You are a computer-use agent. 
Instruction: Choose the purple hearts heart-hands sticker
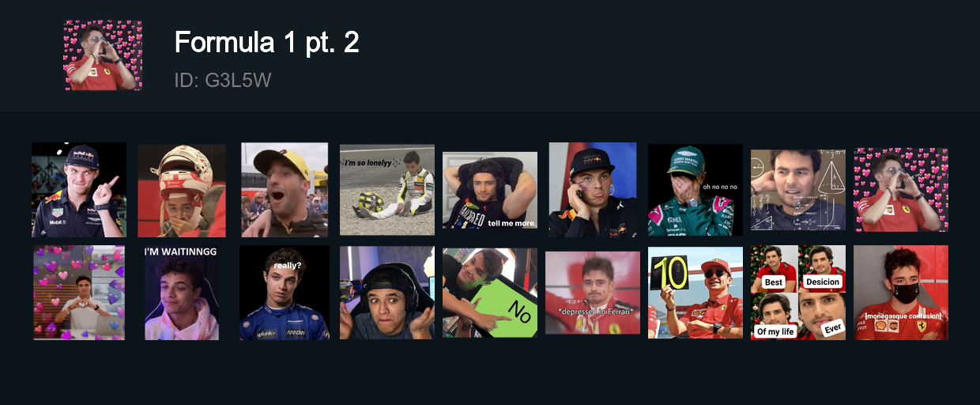(79, 293)
